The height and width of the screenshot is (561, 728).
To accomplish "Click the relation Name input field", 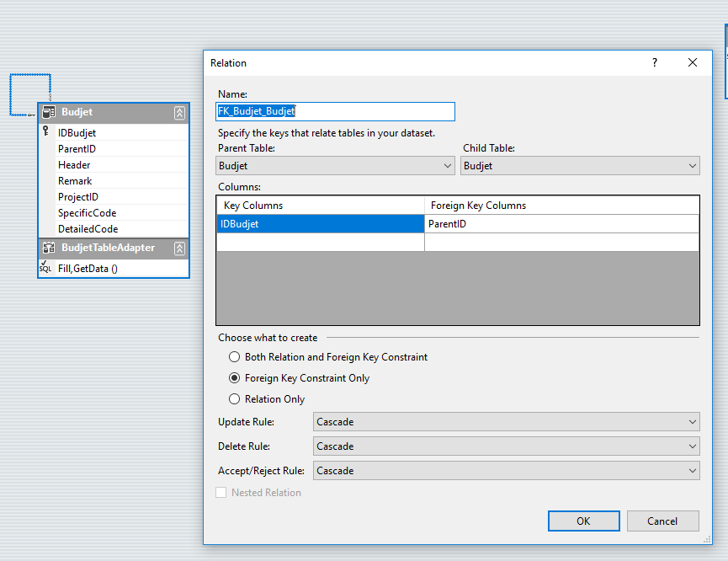I will tap(335, 111).
